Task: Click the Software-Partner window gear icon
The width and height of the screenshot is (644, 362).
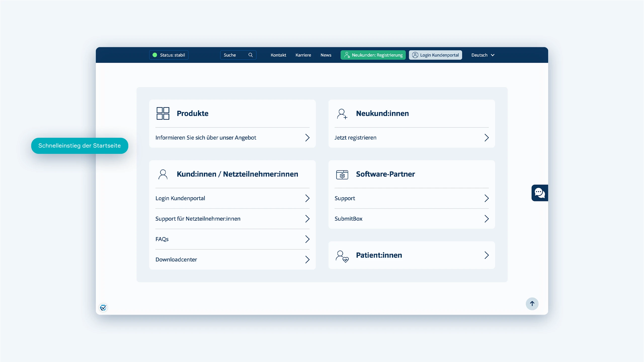Action: point(342,174)
